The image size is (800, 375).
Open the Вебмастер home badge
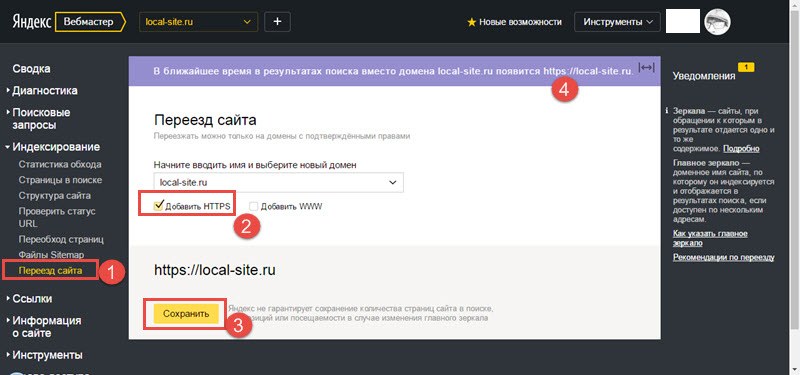click(x=90, y=22)
